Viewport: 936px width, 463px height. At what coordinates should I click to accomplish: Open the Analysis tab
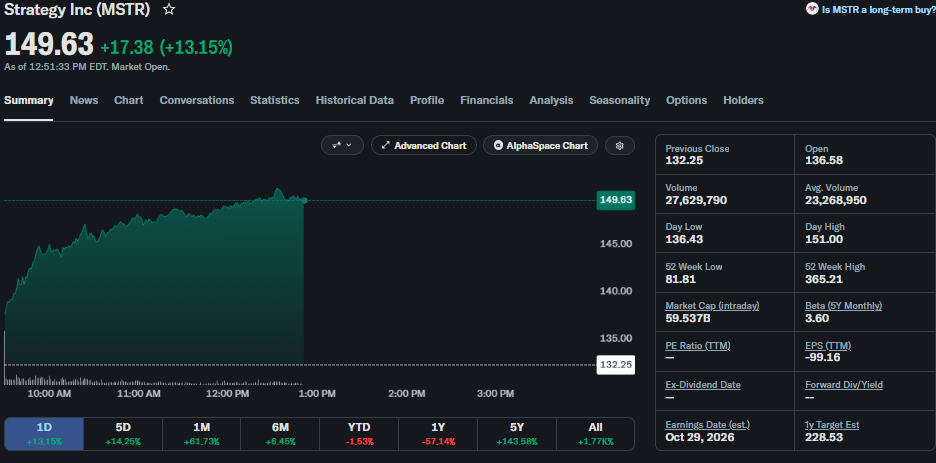pos(551,100)
